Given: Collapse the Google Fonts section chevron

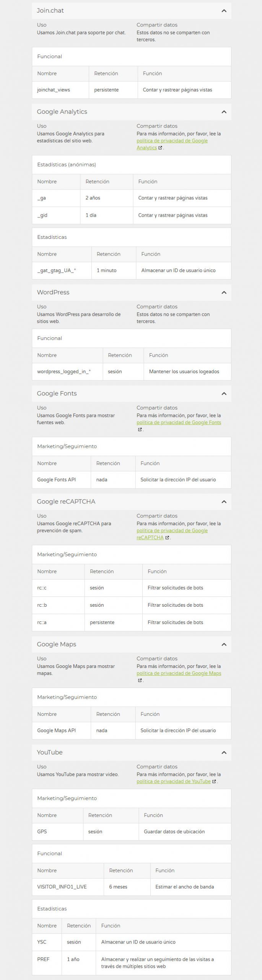Looking at the screenshot, I should tap(224, 394).
